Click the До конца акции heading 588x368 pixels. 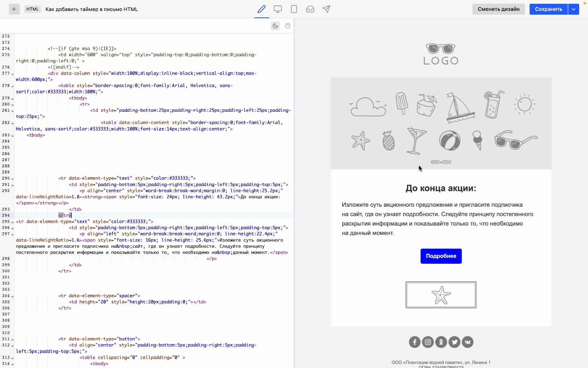tap(441, 188)
